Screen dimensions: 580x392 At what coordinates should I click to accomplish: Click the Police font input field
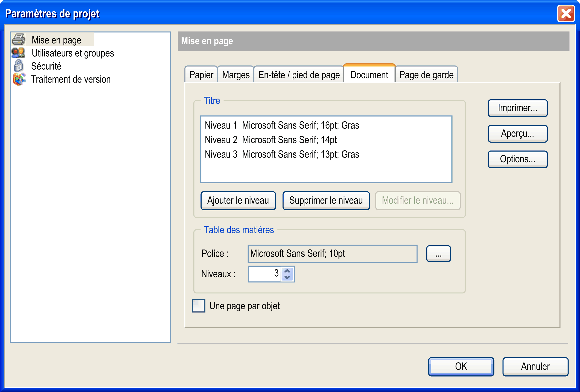point(333,254)
